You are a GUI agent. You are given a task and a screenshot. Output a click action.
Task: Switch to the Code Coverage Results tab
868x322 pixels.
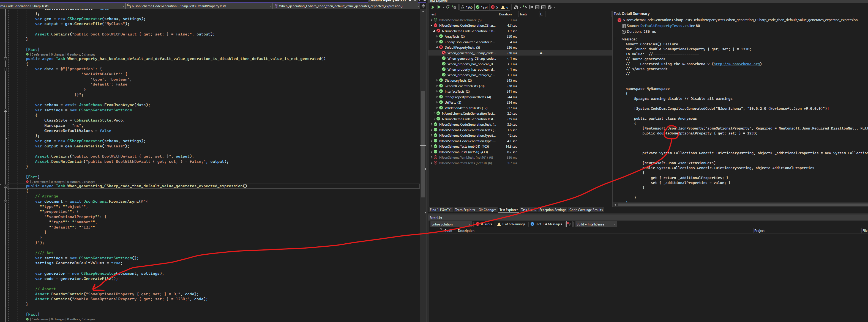(586, 210)
